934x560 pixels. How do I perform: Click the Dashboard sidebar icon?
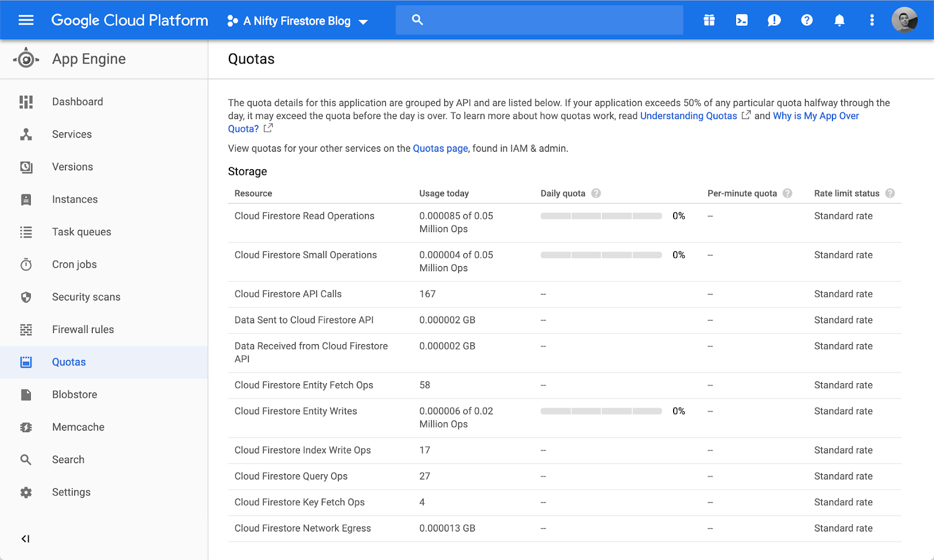pos(26,102)
